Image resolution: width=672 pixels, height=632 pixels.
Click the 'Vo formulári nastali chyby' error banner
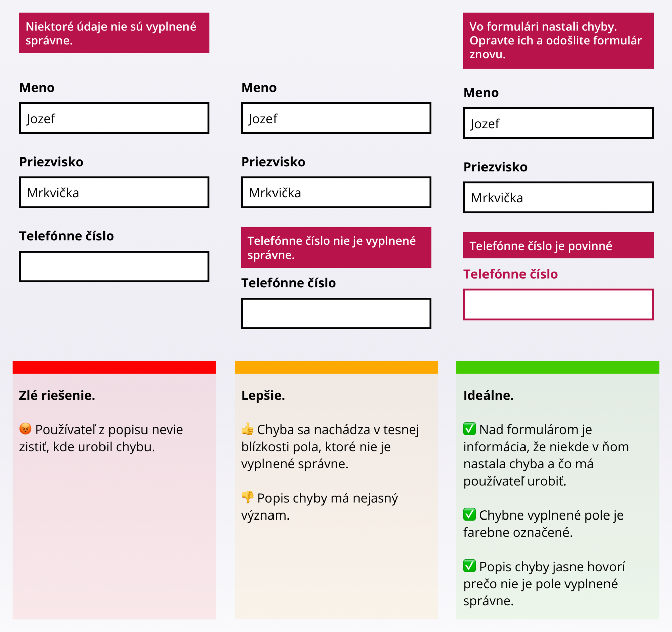[x=558, y=41]
